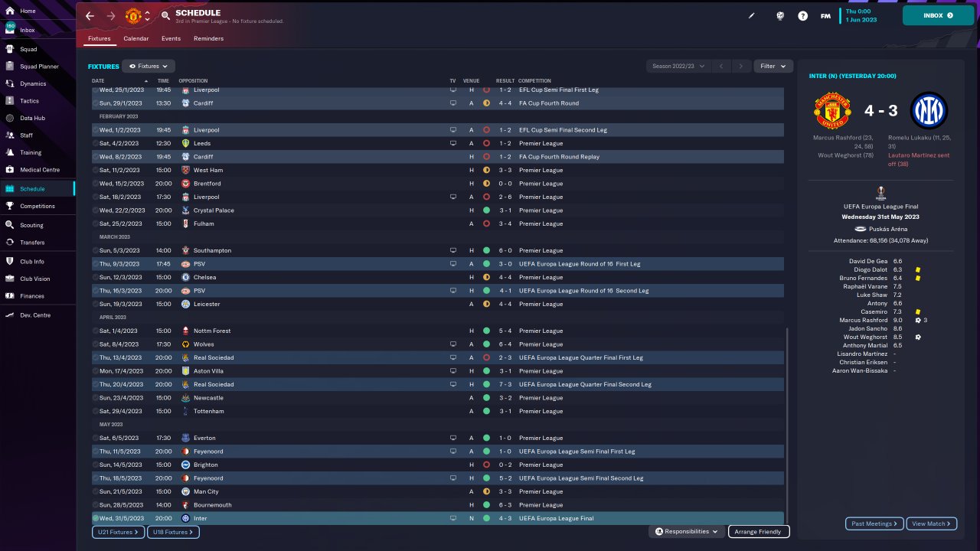Click the fixtures list scrollbar
This screenshot has width=980, height=551.
787,425
